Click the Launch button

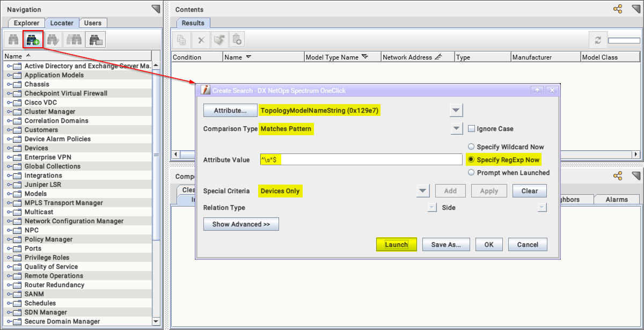pos(396,245)
